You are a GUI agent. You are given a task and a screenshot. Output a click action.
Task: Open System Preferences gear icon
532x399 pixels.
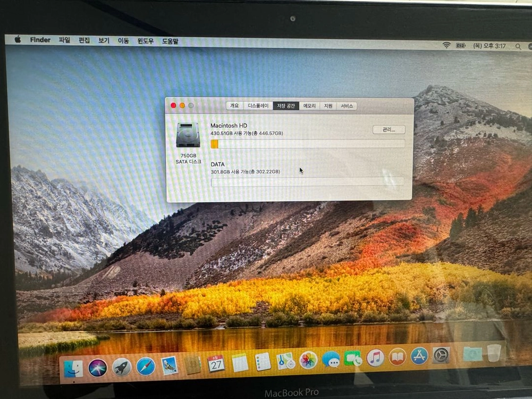point(441,355)
